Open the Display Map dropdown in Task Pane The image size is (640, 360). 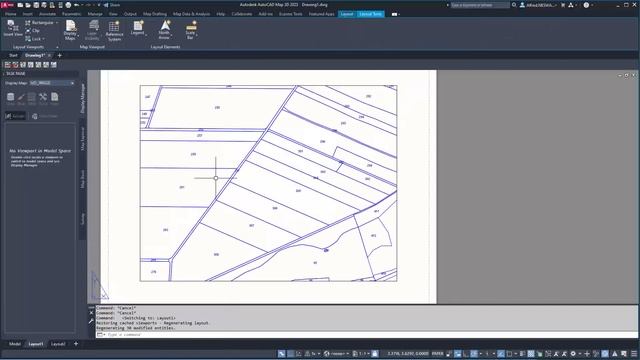pos(52,83)
